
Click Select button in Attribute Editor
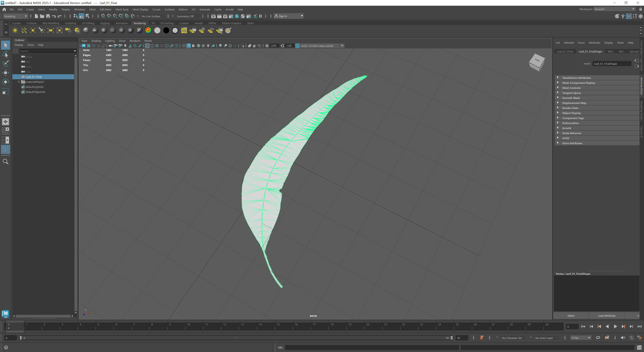point(571,315)
